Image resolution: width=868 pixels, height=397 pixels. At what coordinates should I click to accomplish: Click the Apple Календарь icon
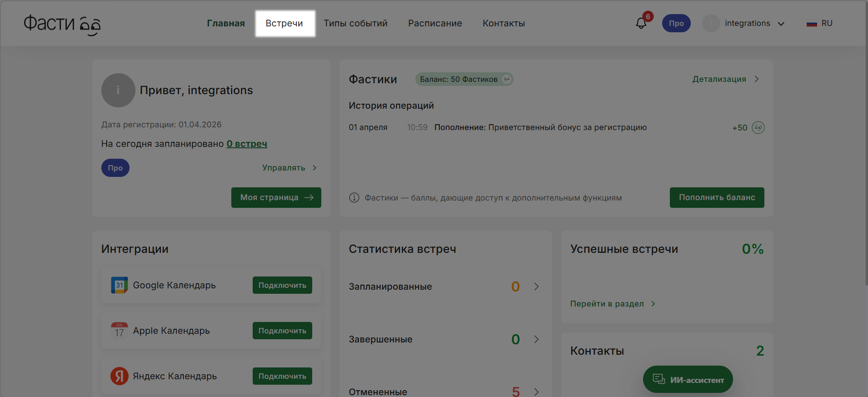pos(119,331)
